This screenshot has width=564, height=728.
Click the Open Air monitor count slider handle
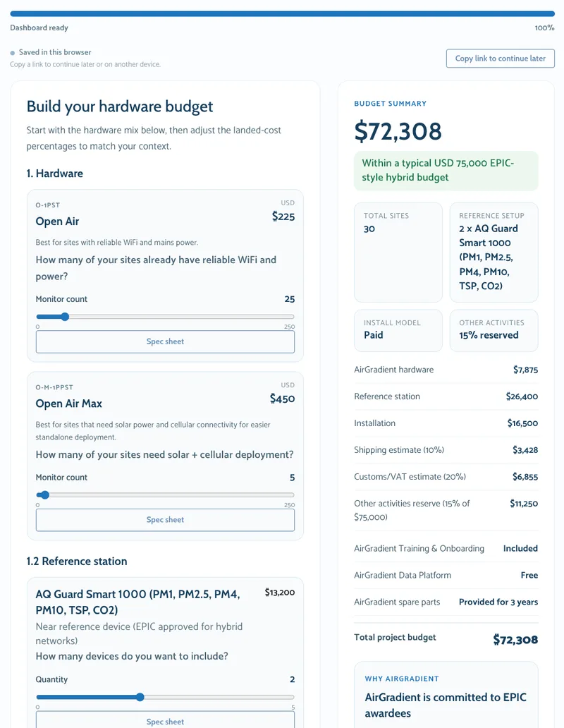pos(65,317)
